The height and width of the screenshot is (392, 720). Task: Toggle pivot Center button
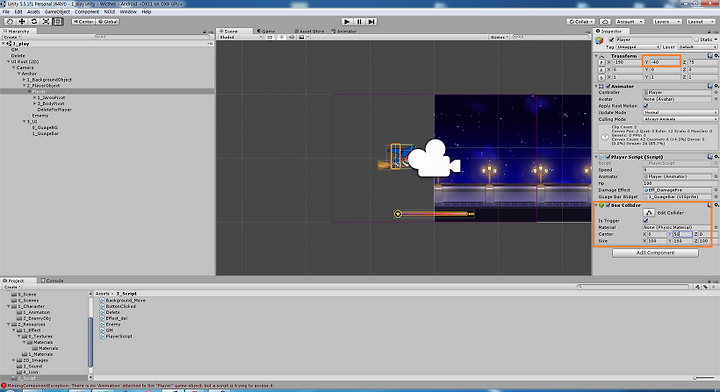point(83,22)
